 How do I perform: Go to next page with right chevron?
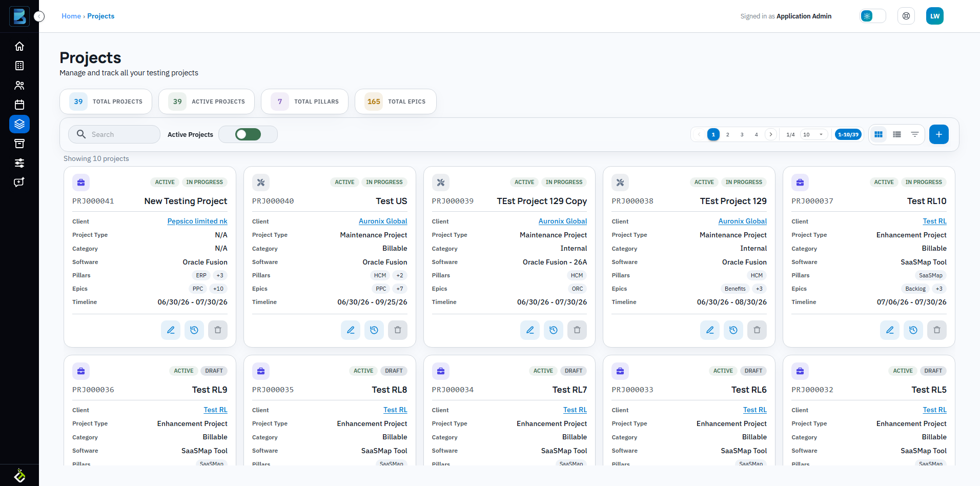771,134
